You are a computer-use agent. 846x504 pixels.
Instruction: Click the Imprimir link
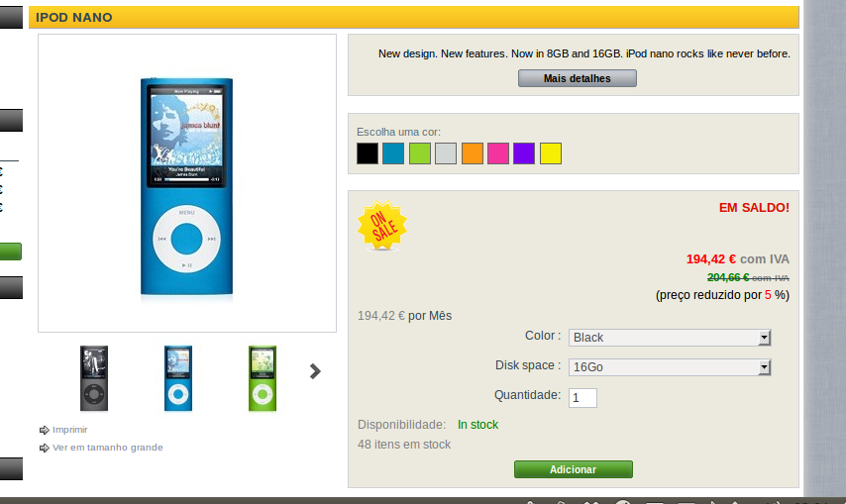[69, 430]
